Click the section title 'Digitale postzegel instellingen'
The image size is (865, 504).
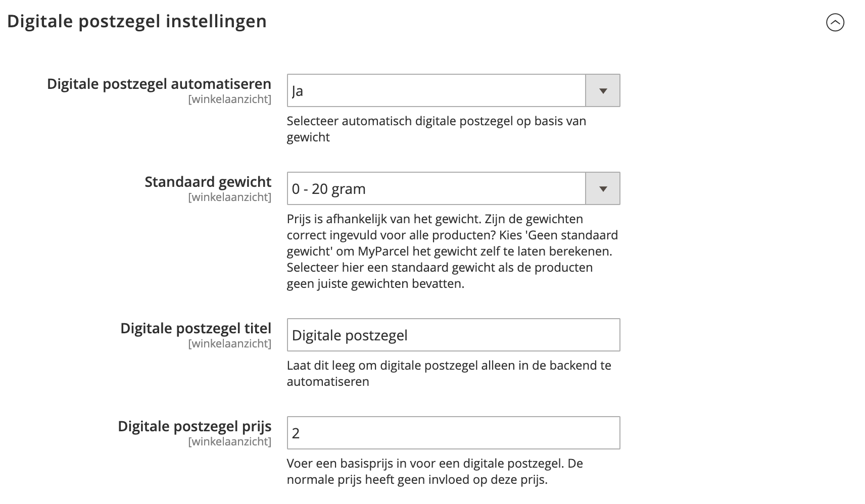tap(137, 21)
